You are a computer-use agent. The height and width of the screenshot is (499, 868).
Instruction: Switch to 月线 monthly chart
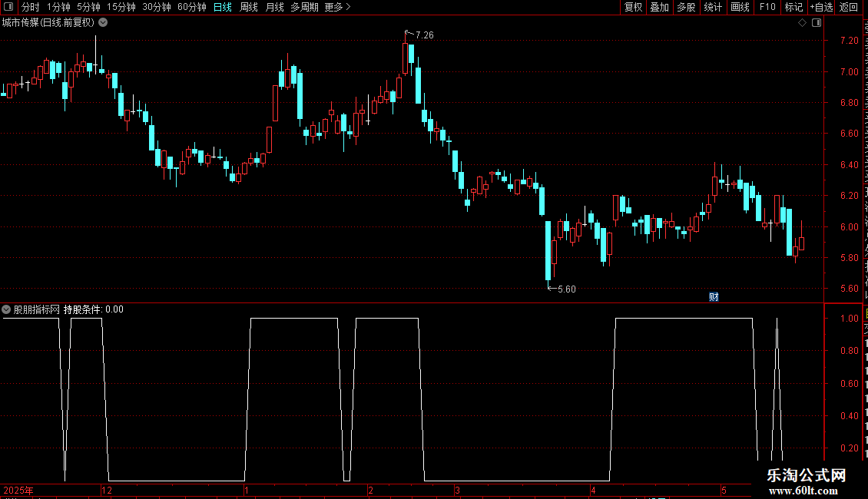[274, 7]
